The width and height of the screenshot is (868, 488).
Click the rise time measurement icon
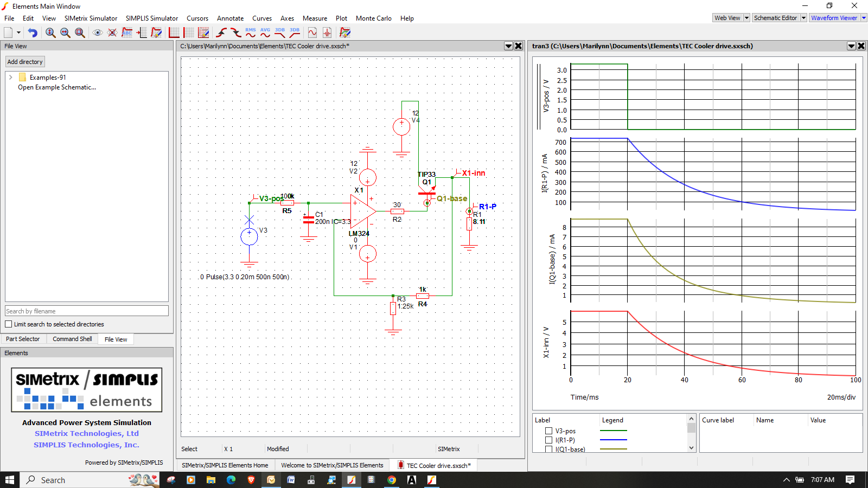click(221, 33)
